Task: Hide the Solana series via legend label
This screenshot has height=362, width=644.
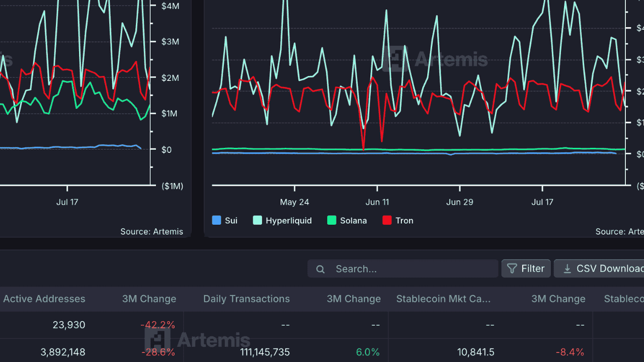Action: [353, 220]
